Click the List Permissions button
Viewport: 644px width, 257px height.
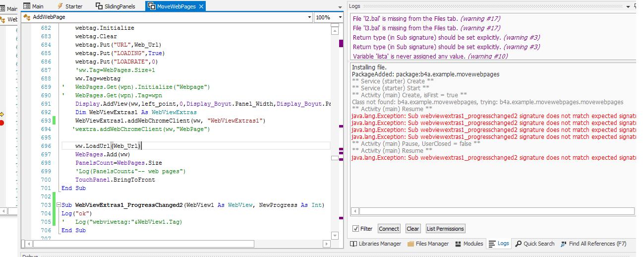[x=445, y=229]
